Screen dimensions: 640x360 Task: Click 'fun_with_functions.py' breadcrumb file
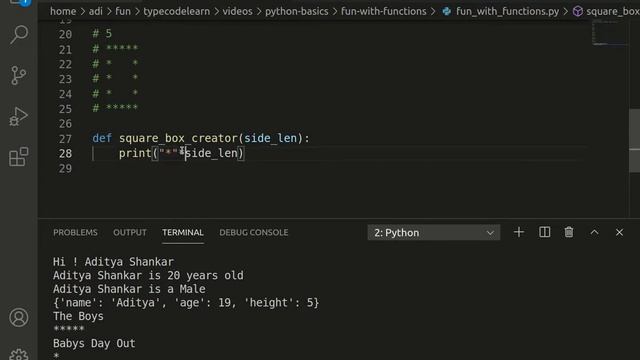[507, 11]
